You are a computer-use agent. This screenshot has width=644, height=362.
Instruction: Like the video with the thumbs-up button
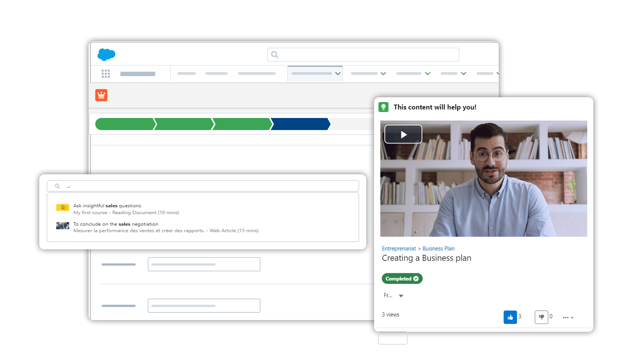(510, 317)
